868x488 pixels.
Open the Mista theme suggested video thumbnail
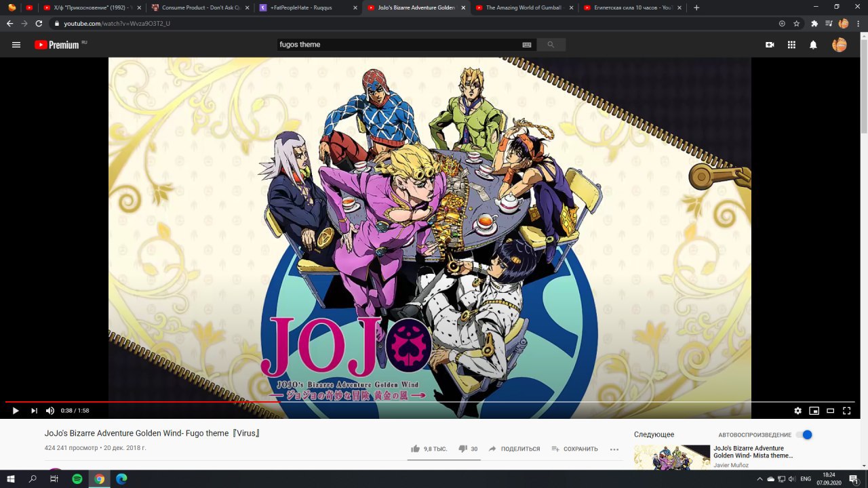click(672, 457)
